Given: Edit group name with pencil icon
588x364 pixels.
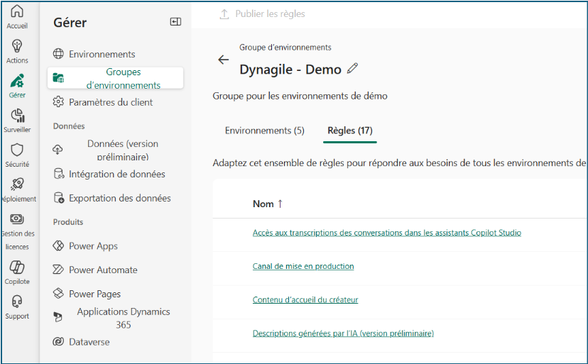Looking at the screenshot, I should point(353,69).
